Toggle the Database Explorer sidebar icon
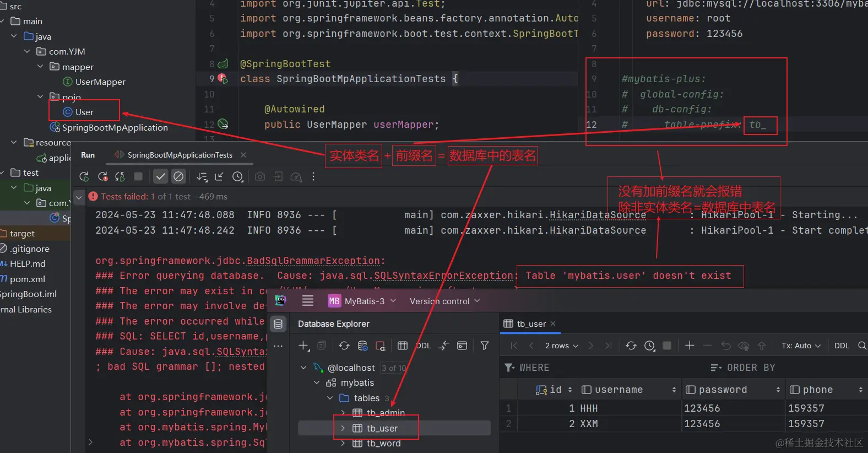This screenshot has height=453, width=868. coord(278,324)
